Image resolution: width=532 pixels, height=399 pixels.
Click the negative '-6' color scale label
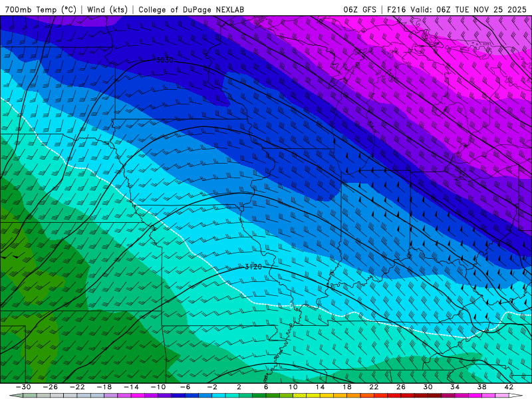point(186,387)
